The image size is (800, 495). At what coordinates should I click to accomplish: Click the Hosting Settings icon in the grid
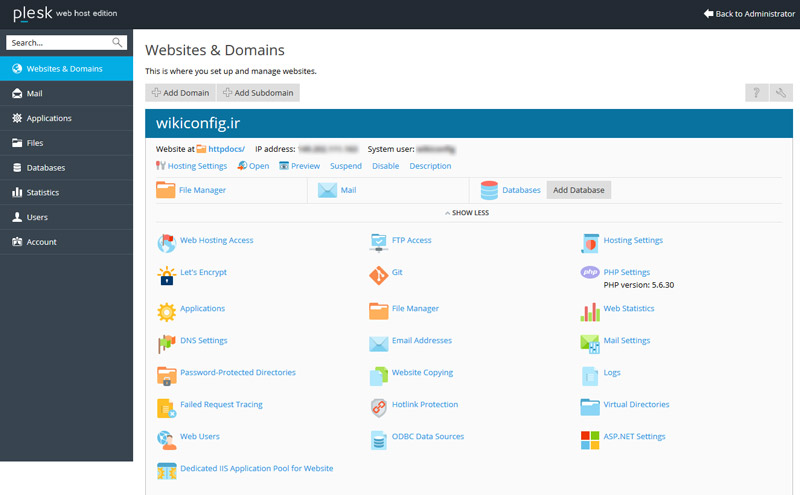[x=590, y=243]
